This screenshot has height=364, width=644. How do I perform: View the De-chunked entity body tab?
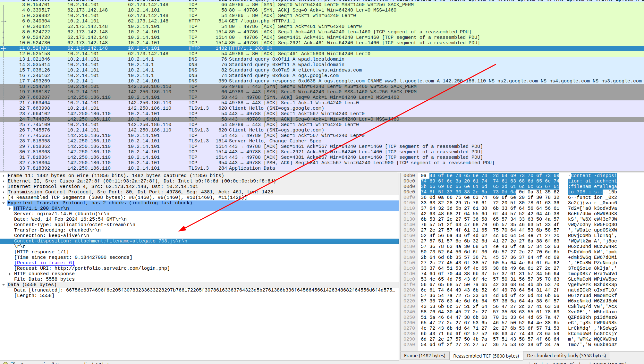click(566, 356)
